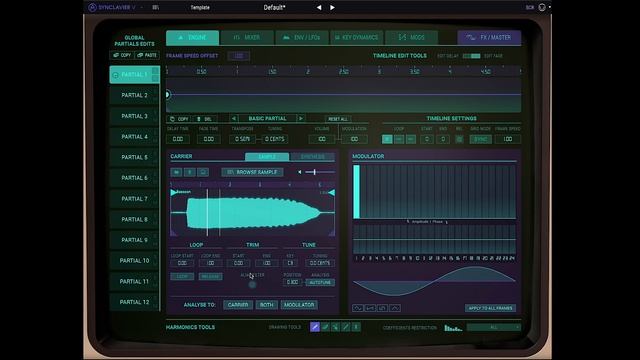Viewport: 640px width, 360px height.
Task: Toggle the first timeline loop mode button
Action: coord(387,139)
